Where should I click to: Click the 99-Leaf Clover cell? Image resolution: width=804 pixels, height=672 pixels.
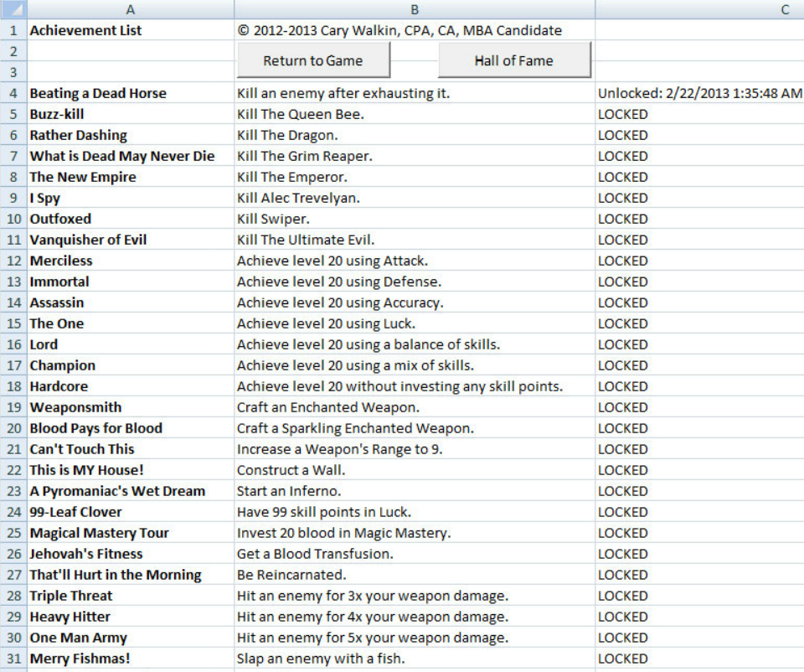click(130, 512)
